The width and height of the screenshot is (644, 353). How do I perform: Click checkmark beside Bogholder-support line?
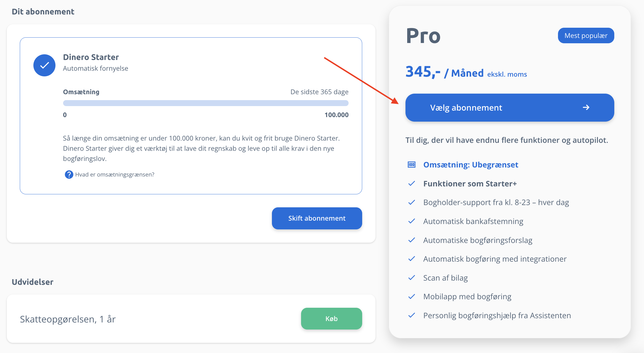[412, 202]
